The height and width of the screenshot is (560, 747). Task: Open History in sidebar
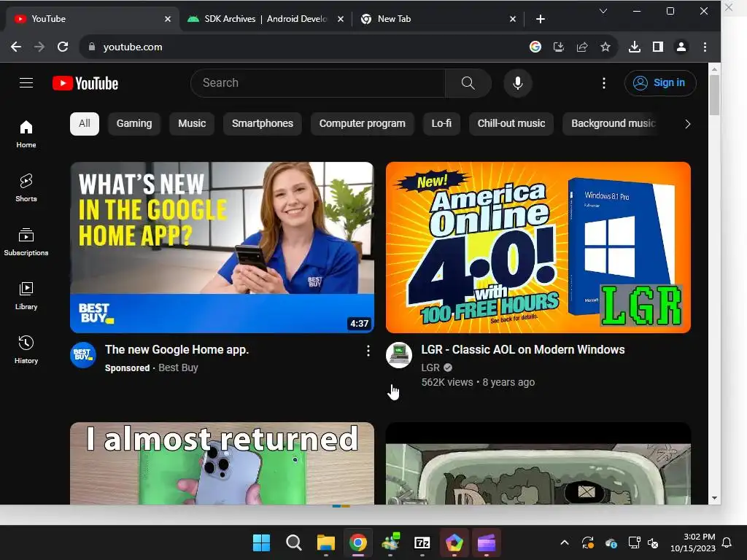[26, 350]
